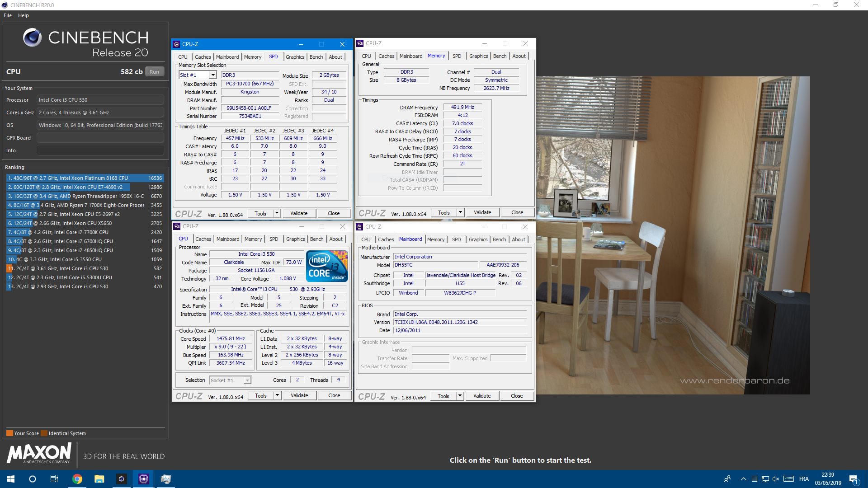Screen dimensions: 868x488
Task: Open the Socket #1 selection dropdown
Action: pyautogui.click(x=247, y=380)
